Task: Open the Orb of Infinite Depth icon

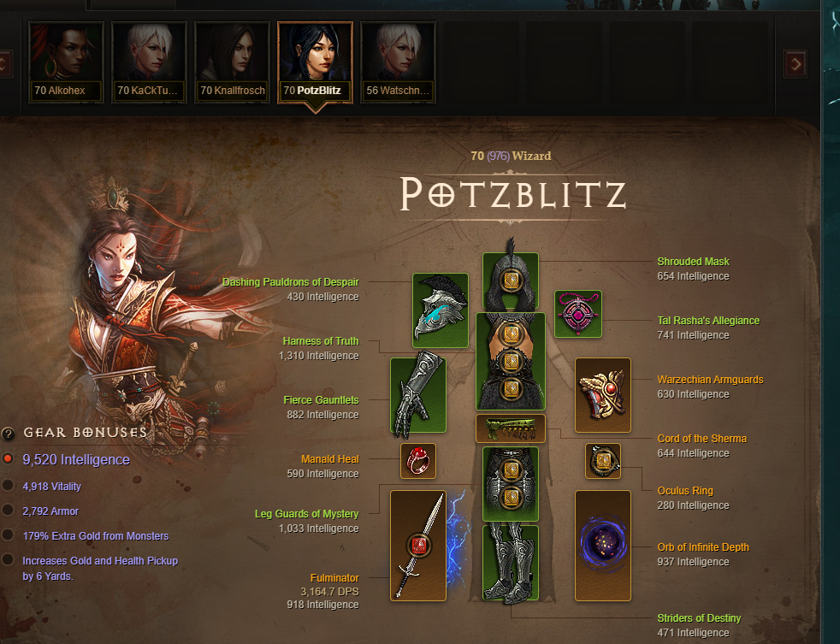Action: click(x=603, y=546)
